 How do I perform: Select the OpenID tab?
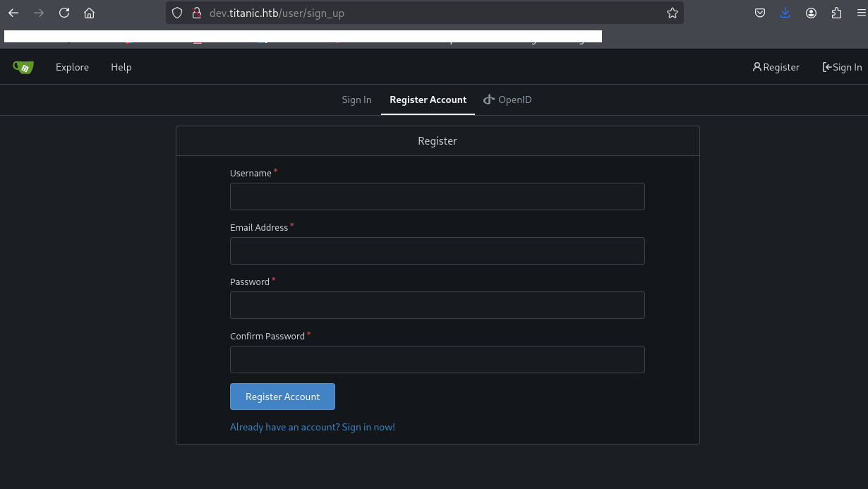pyautogui.click(x=507, y=100)
